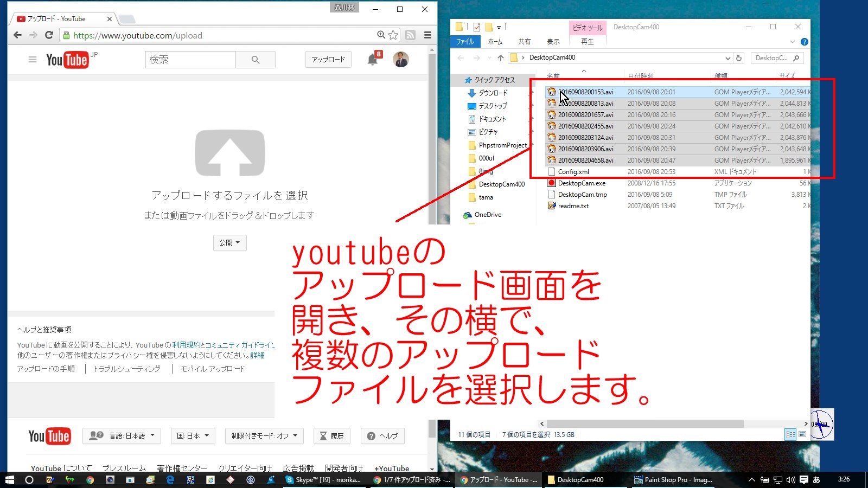Click the Properties icon in Explorer quick access toolbar
This screenshot has width=868, height=488.
coord(476,27)
